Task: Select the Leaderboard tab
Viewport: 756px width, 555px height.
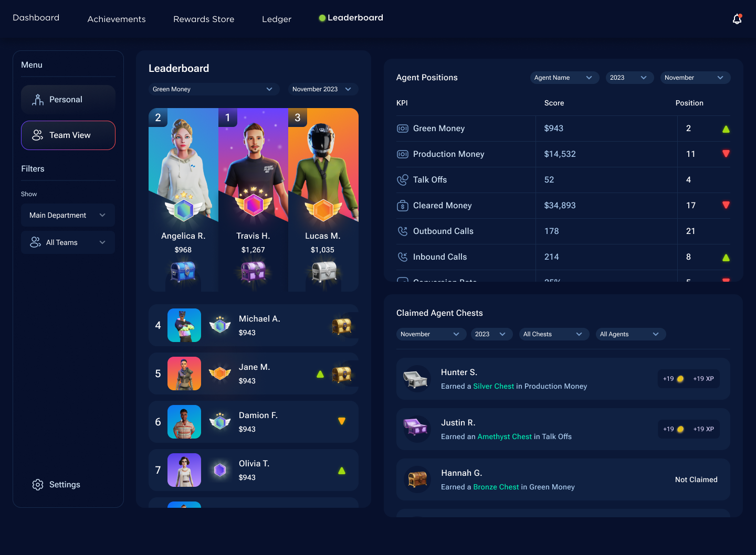Action: tap(351, 18)
